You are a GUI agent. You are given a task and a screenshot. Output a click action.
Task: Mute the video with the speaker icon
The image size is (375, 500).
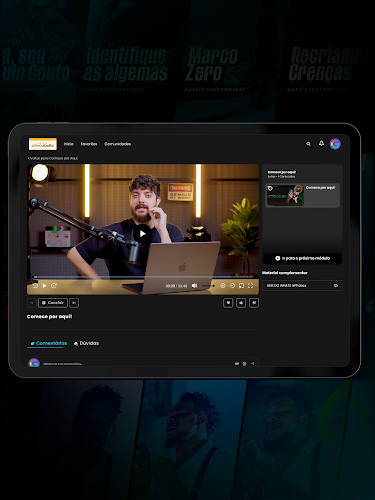(195, 286)
